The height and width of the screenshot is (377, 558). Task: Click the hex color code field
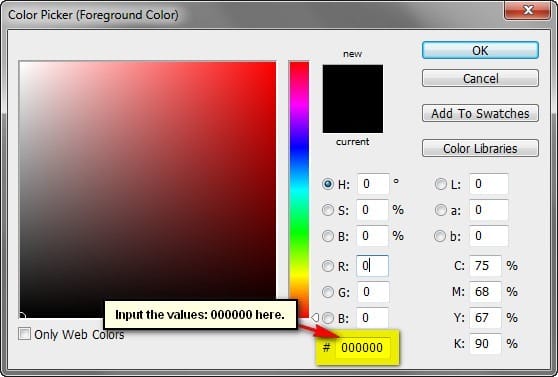coord(363,347)
